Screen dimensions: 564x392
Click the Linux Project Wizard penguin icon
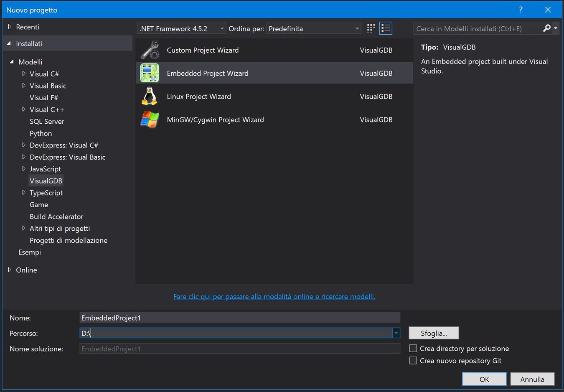pos(149,96)
